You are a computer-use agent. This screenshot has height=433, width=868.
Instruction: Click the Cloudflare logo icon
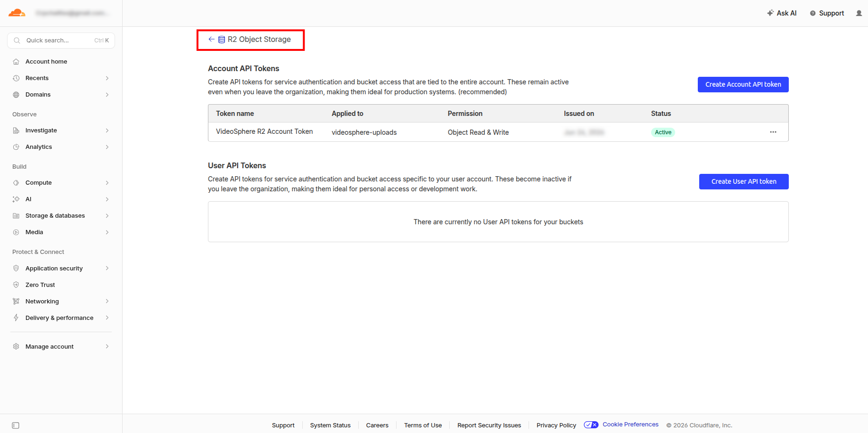click(17, 13)
